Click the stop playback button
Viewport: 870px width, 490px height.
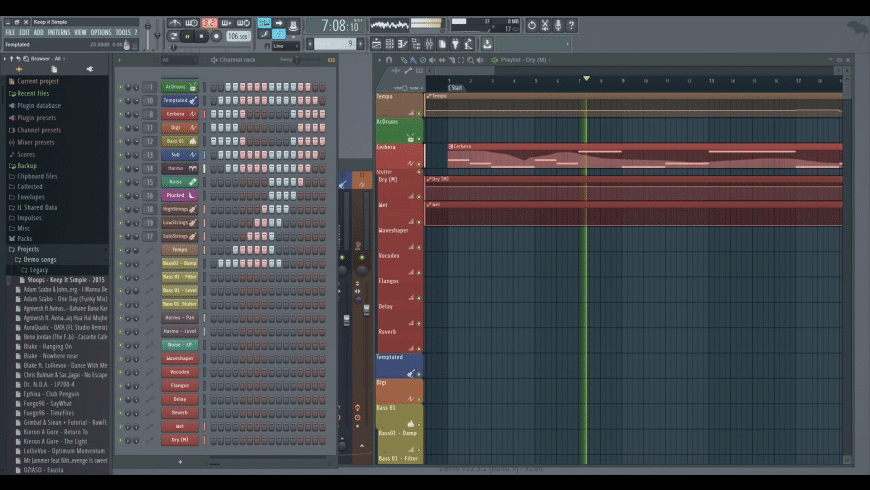pos(201,37)
